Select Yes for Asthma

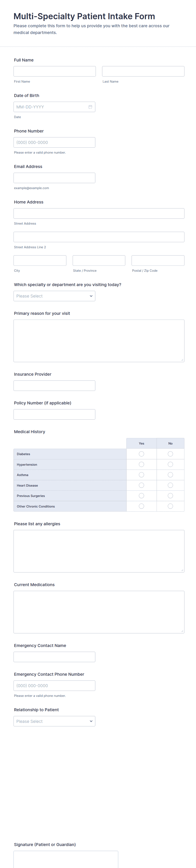coord(142,475)
